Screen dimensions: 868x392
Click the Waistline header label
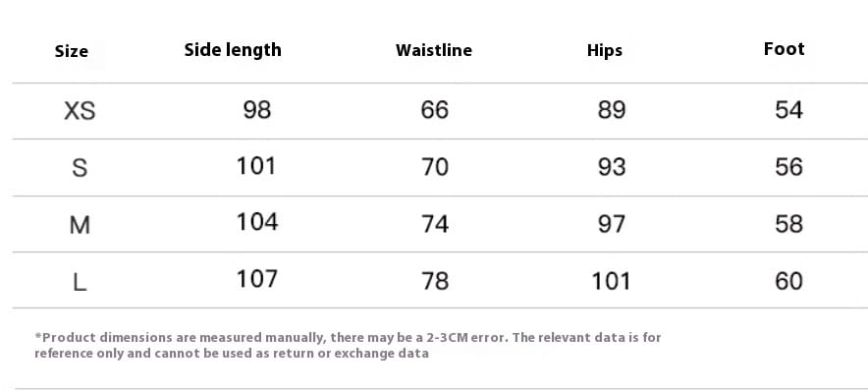click(434, 50)
